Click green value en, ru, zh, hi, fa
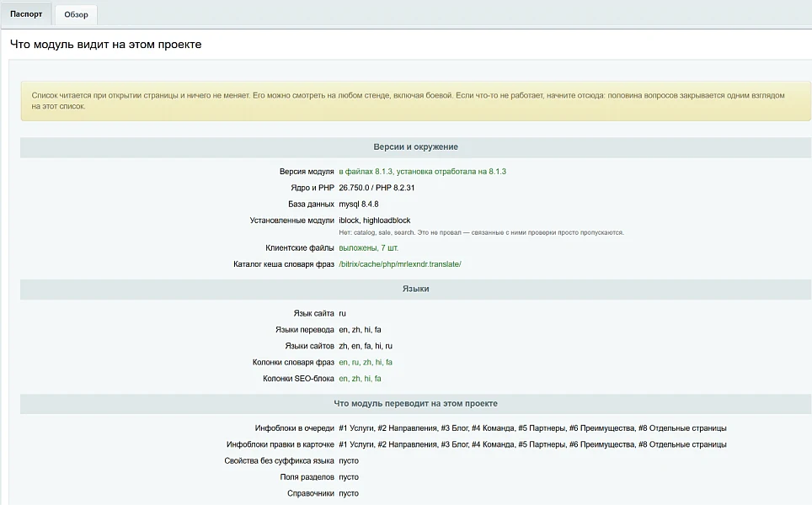 366,362
